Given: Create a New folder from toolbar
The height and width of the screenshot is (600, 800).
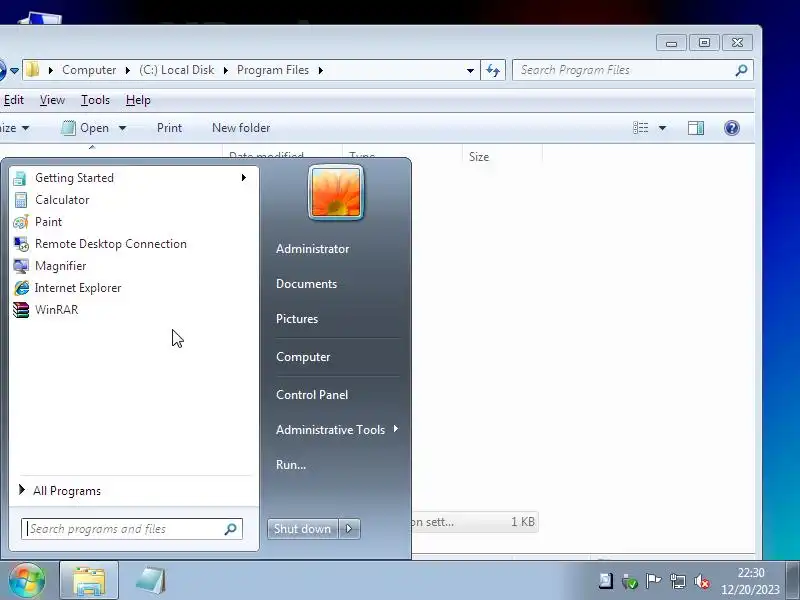Looking at the screenshot, I should click(241, 128).
